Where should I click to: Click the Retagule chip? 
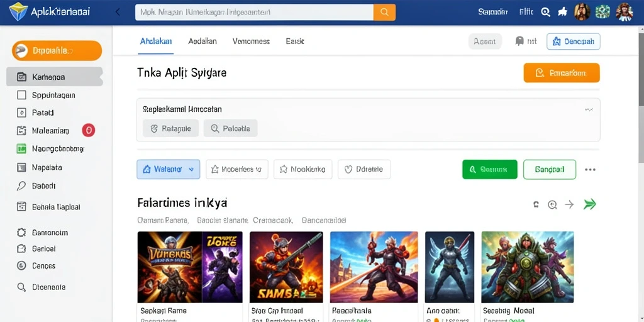click(x=170, y=128)
